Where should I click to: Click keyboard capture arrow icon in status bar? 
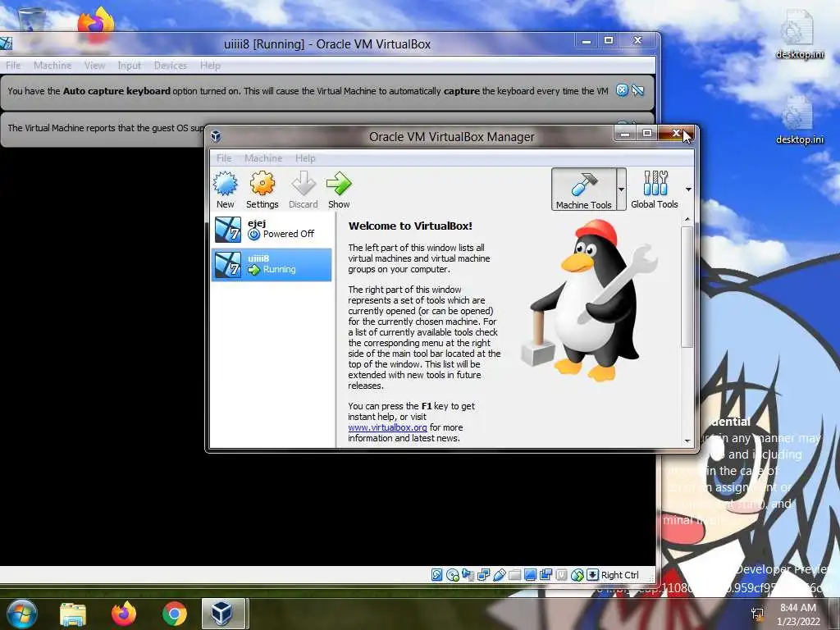click(592, 575)
